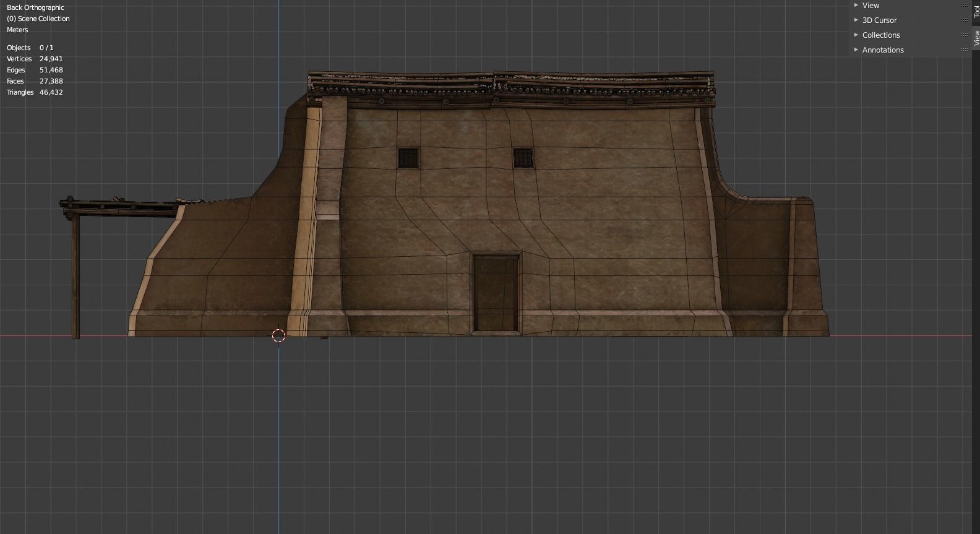This screenshot has height=534, width=980.
Task: Switch to the Tool sidebar tab
Action: [x=976, y=11]
